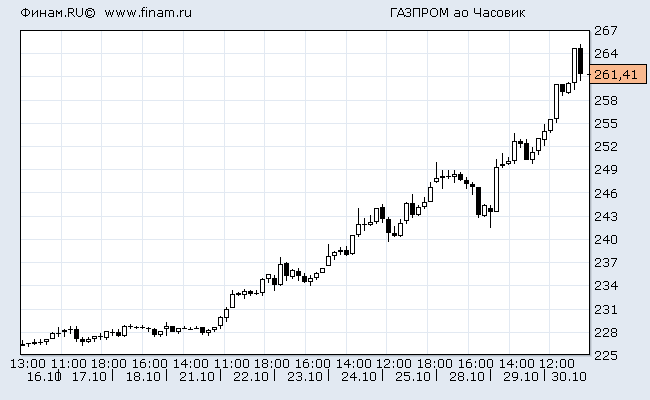Click the 28.10 date label
The width and height of the screenshot is (650, 400).
tap(466, 377)
